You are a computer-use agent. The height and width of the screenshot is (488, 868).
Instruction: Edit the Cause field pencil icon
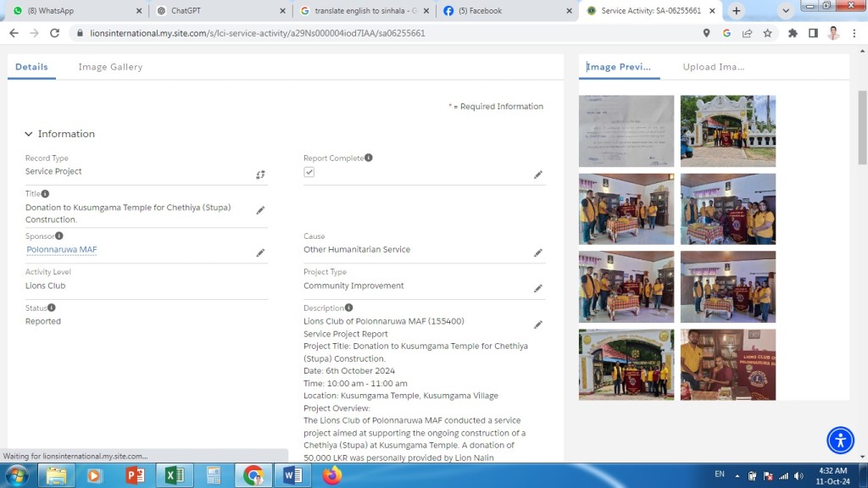tap(538, 252)
